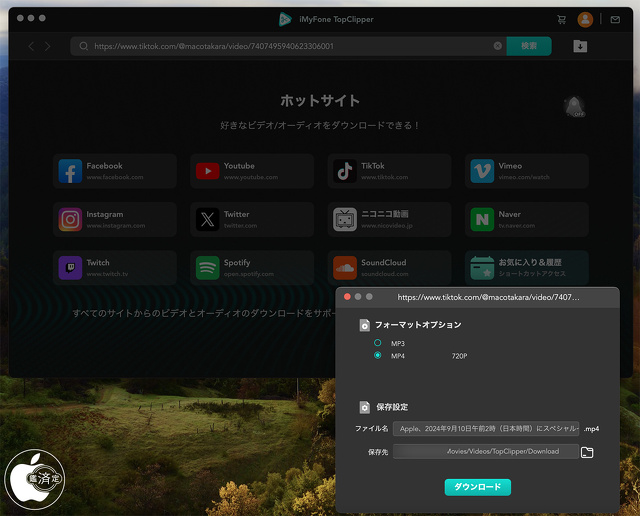Image resolution: width=640 pixels, height=516 pixels.
Task: Go forward with the right arrow
Action: pos(48,46)
